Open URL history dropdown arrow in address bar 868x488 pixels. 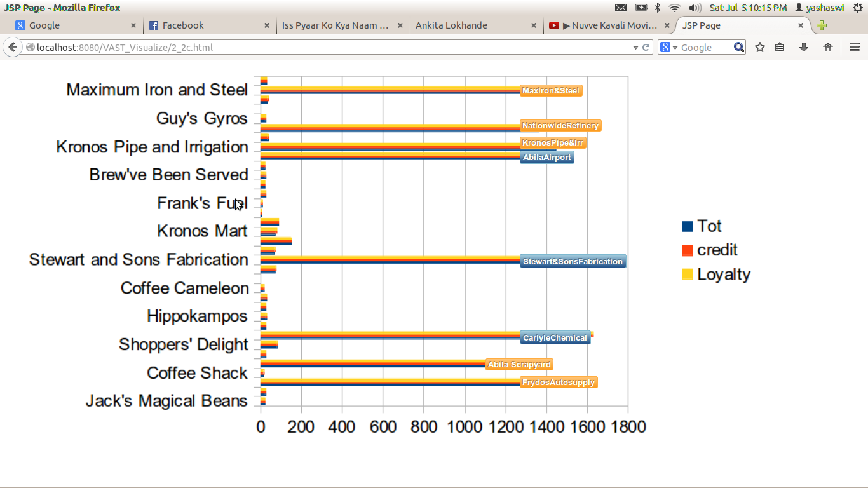point(635,48)
